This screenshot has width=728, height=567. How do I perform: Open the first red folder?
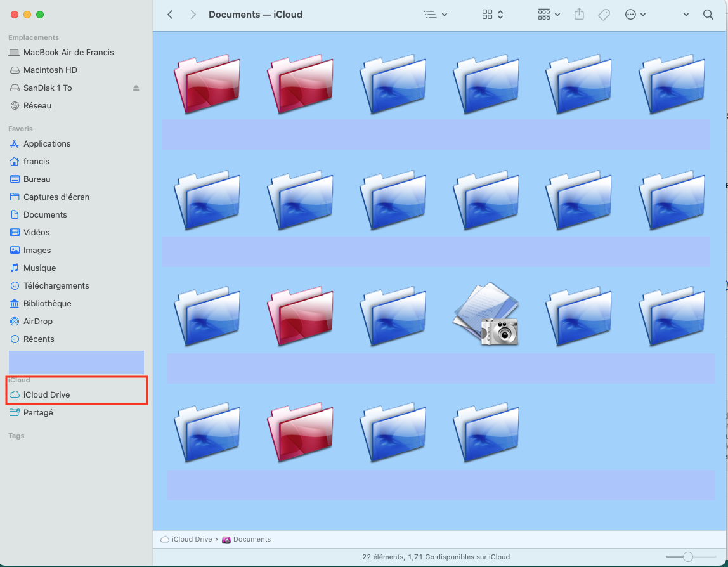coord(207,84)
